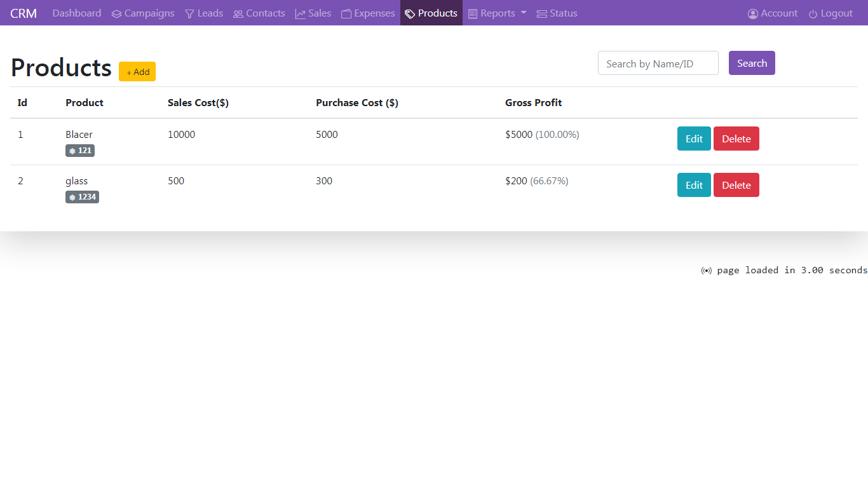Viewport: 868px width, 488px height.
Task: Focus the Search by Name/ID field
Action: click(x=658, y=63)
